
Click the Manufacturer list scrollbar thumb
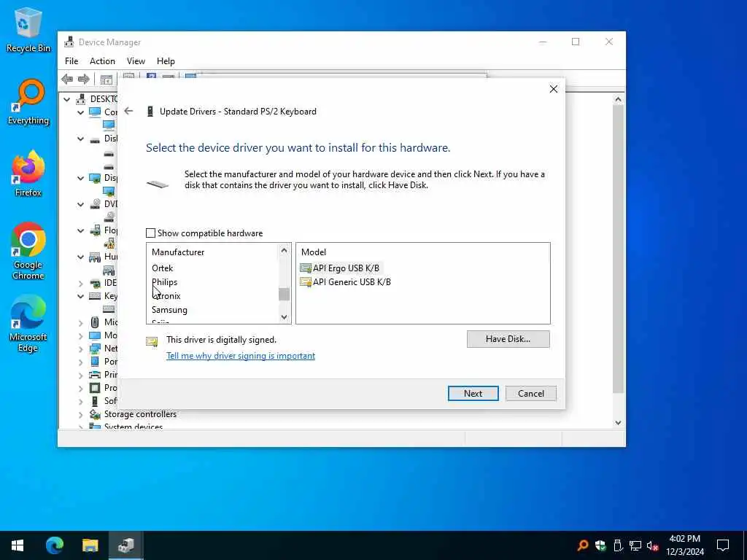tap(284, 295)
